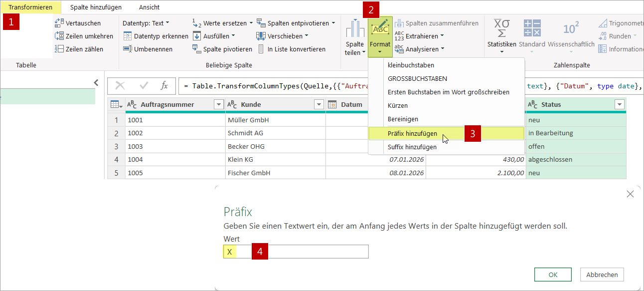
Task: Click the In Liste konvertieren icon
Action: 261,48
